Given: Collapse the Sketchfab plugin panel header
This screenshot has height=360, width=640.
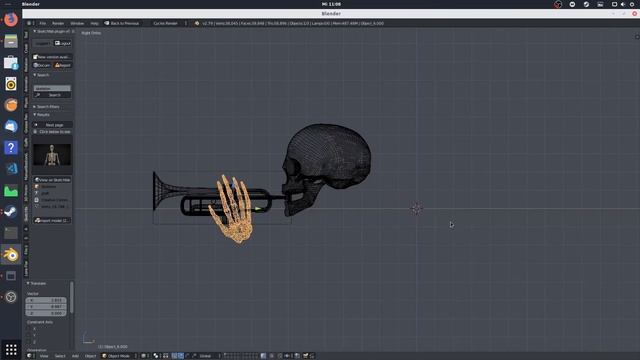Looking at the screenshot, I should 53,31.
